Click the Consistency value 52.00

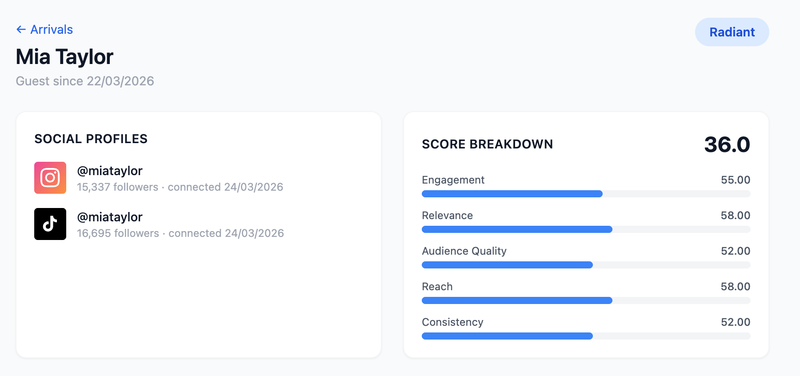coord(735,322)
